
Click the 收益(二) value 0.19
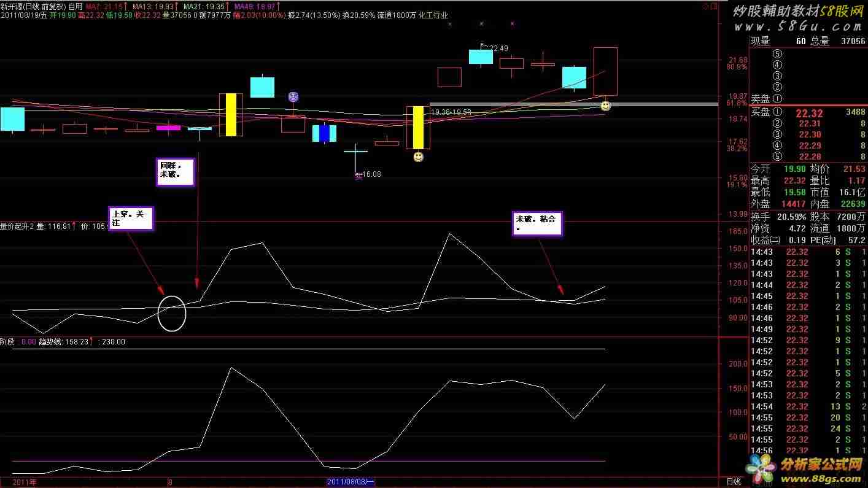tap(797, 240)
